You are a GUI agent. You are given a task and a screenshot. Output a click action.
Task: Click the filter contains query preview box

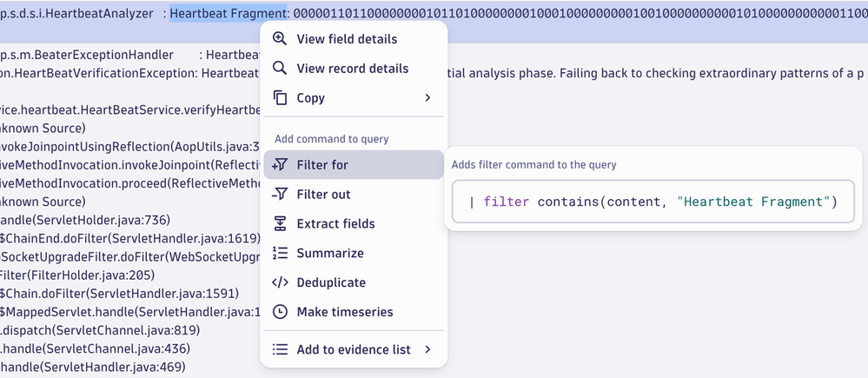point(652,202)
